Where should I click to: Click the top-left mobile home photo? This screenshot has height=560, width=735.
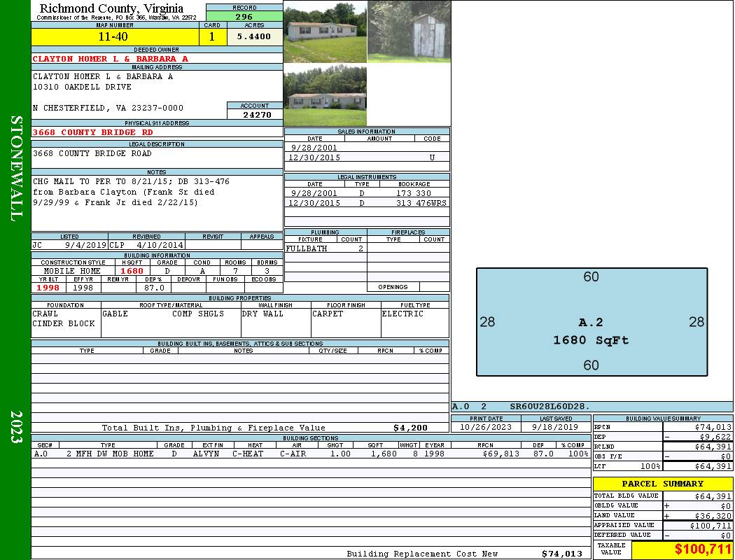[325, 32]
